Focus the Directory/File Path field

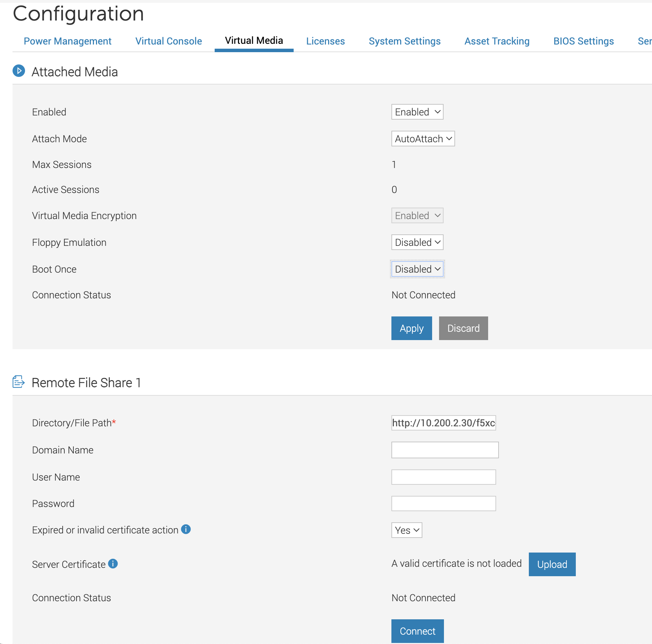point(443,423)
